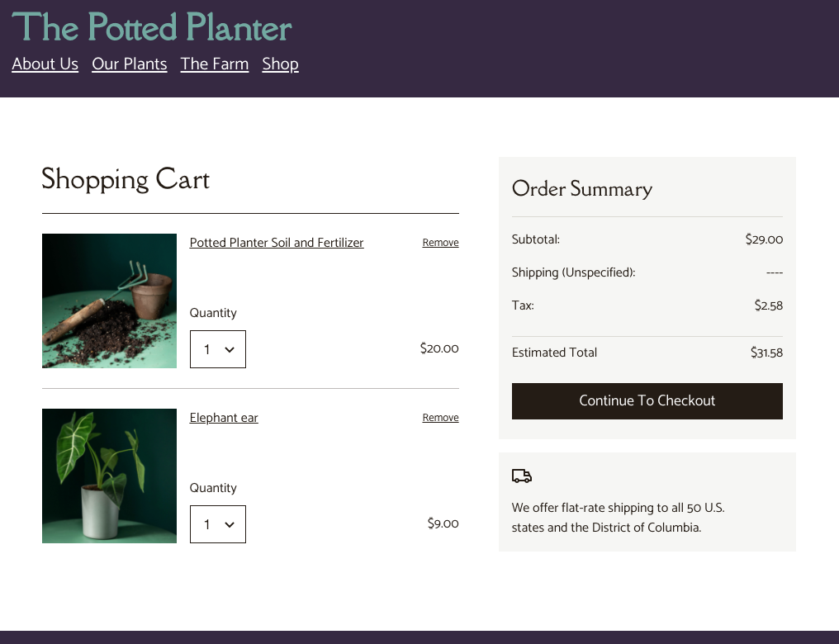Go to Our Plants page
This screenshot has height=644, width=839.
pyautogui.click(x=130, y=64)
